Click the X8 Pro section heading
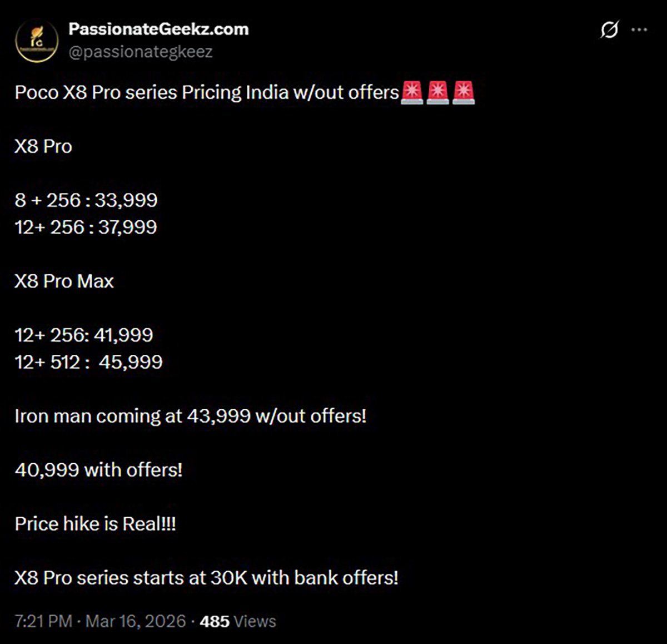 [x=43, y=146]
